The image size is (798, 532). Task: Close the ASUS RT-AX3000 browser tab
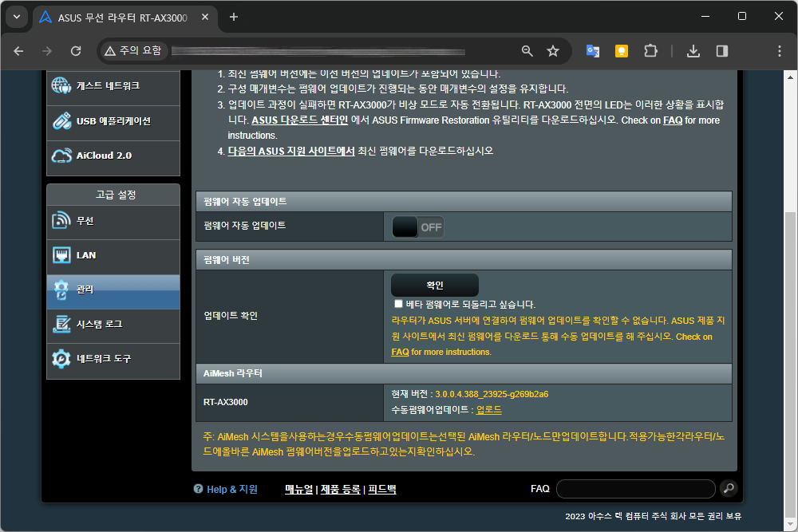[x=205, y=17]
